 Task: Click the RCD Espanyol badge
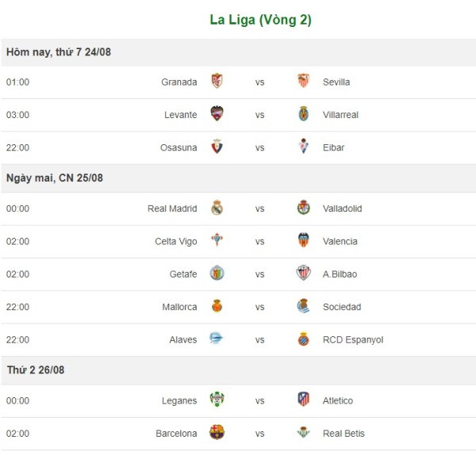pos(303,339)
